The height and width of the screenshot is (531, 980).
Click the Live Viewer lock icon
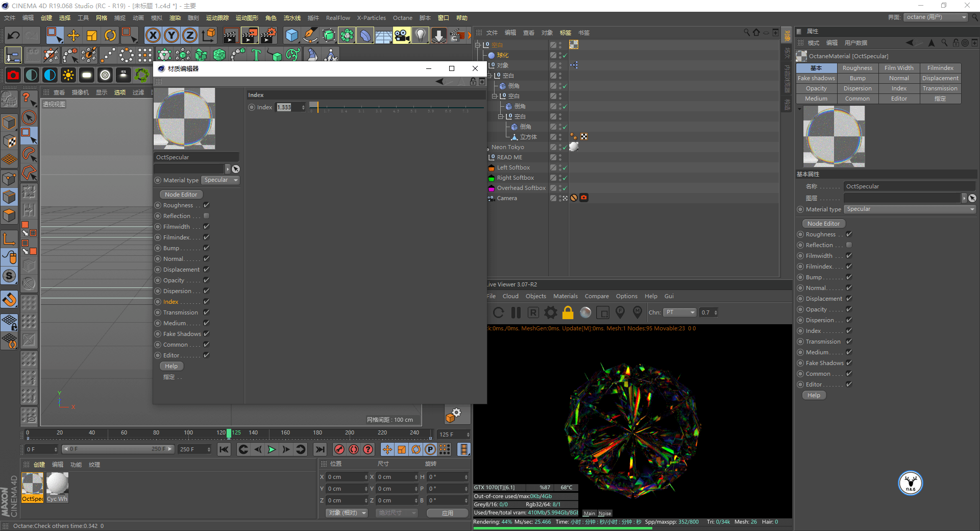568,312
